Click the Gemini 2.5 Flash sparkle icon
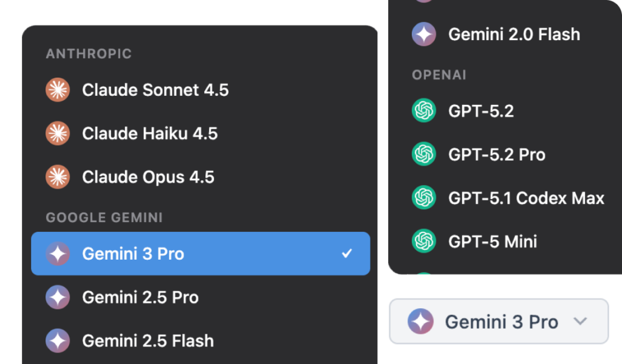Screen dimensions: 622x364 pos(58,341)
